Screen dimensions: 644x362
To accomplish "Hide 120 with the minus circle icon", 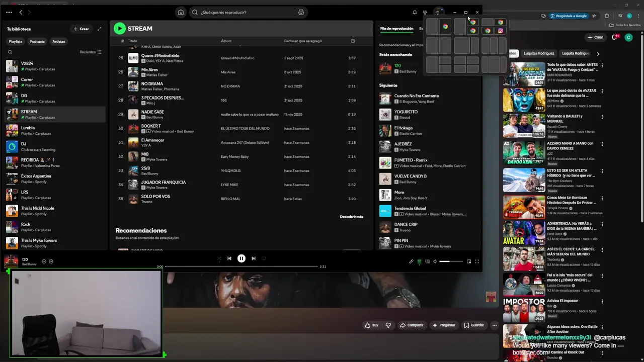I will (x=44, y=261).
